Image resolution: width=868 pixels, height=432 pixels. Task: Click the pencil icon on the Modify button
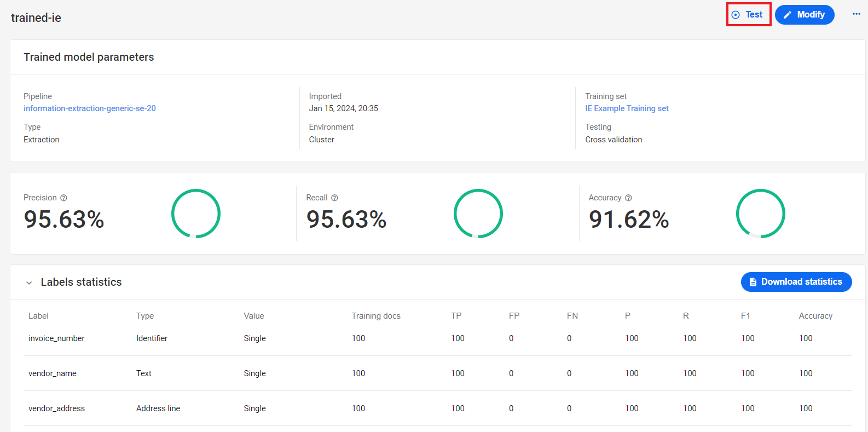788,15
